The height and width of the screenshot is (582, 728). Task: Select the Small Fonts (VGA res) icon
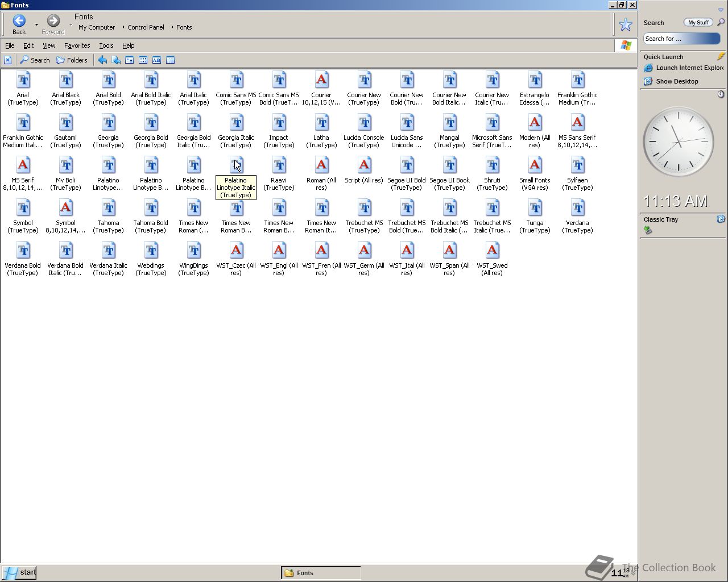coord(535,166)
